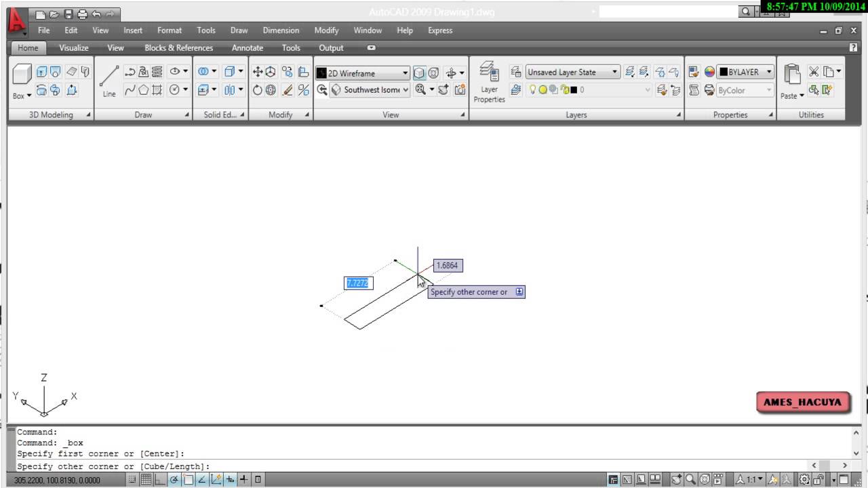
Task: Toggle Dynamic Input in status bar
Action: click(231, 480)
